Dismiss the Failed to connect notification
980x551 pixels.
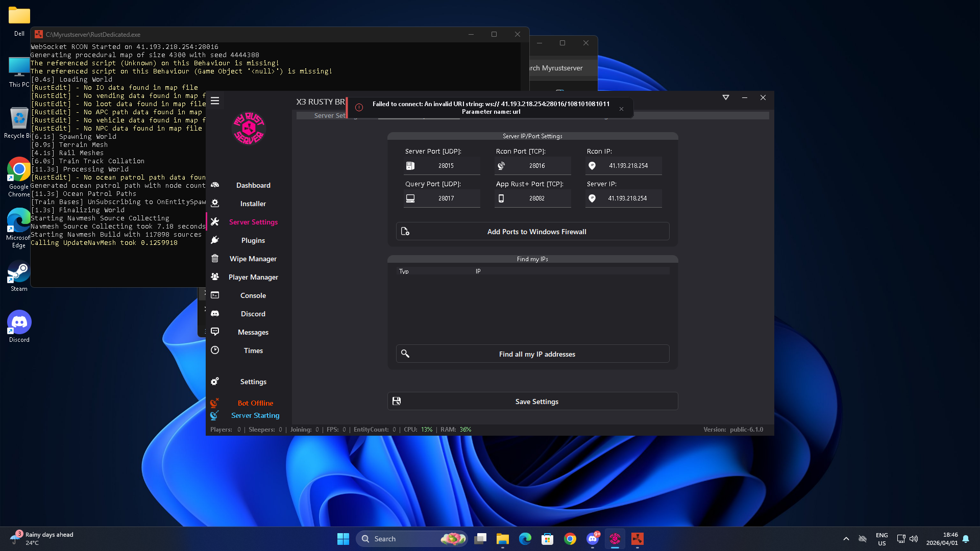[621, 109]
